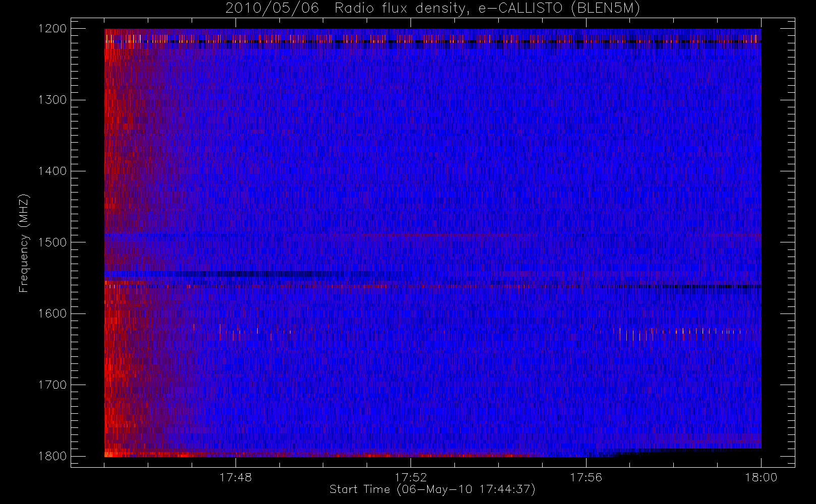This screenshot has height=504, width=816.
Task: Click the 17:52 time tick label
Action: 411,477
